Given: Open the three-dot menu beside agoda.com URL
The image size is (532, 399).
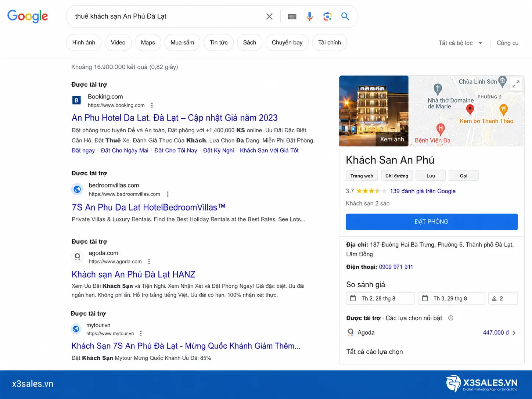Looking at the screenshot, I should [149, 262].
